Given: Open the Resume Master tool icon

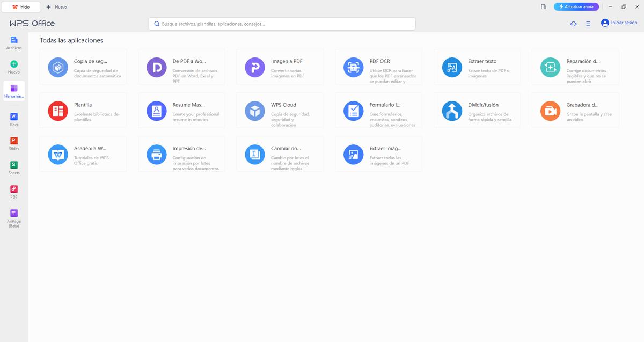Looking at the screenshot, I should (x=156, y=111).
